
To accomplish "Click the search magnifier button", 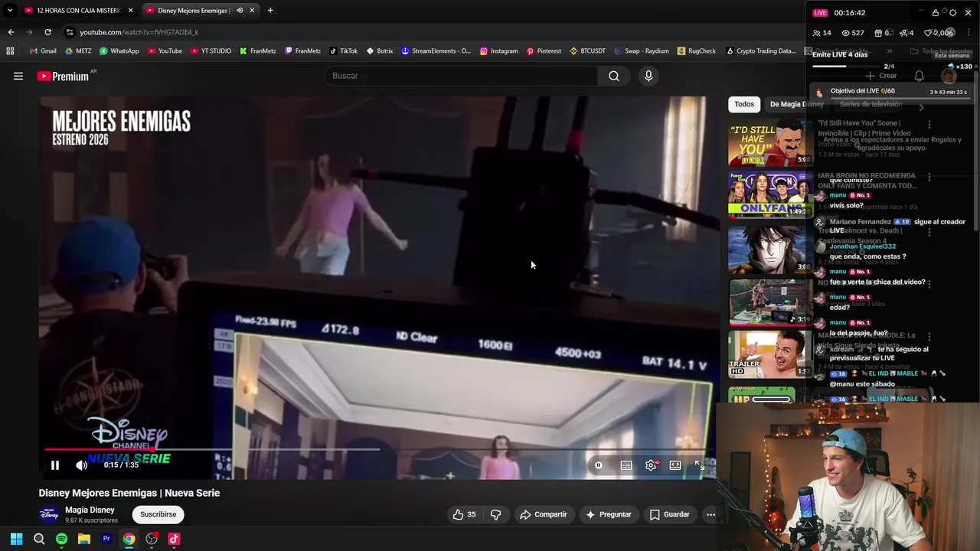I will tap(614, 76).
